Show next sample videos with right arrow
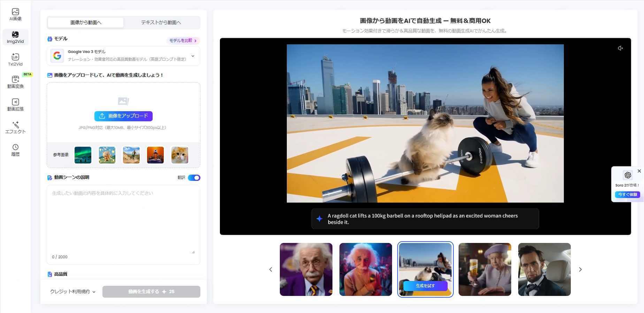 pyautogui.click(x=580, y=269)
